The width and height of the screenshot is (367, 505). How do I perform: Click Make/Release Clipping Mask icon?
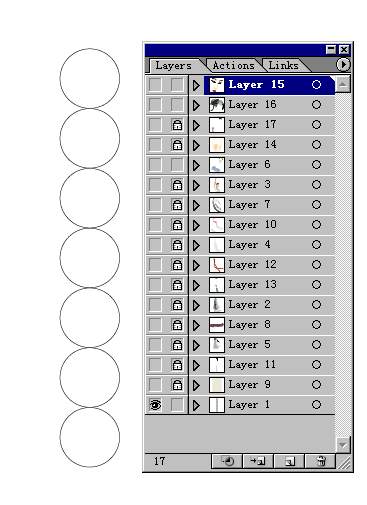click(227, 461)
